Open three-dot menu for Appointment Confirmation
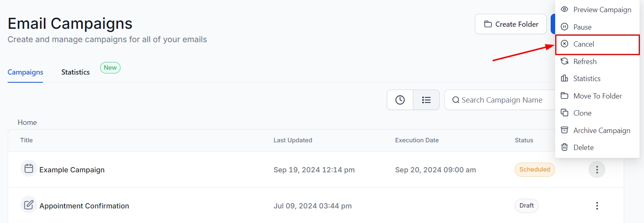This screenshot has width=644, height=223. click(597, 206)
